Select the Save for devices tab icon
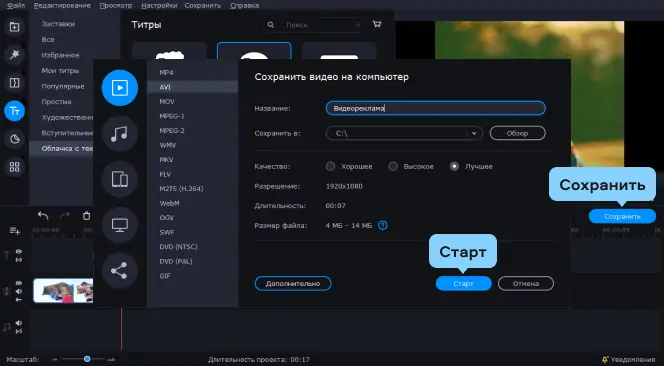This screenshot has width=664, height=366. coord(120,179)
